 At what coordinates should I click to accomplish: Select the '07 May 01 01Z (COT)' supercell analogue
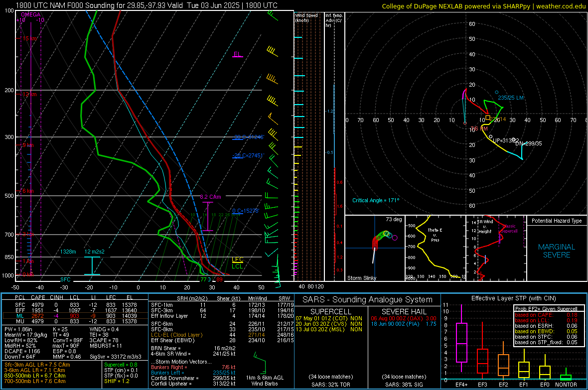(x=329, y=318)
